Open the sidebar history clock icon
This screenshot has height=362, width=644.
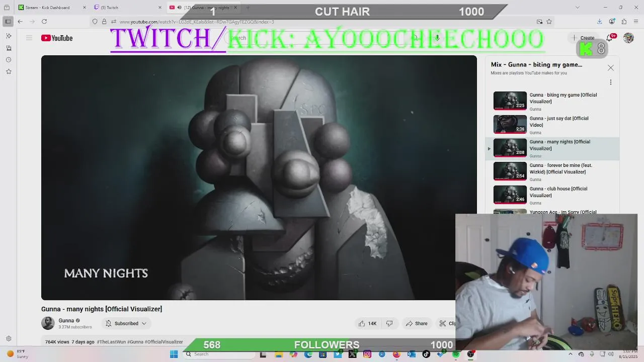click(x=9, y=60)
